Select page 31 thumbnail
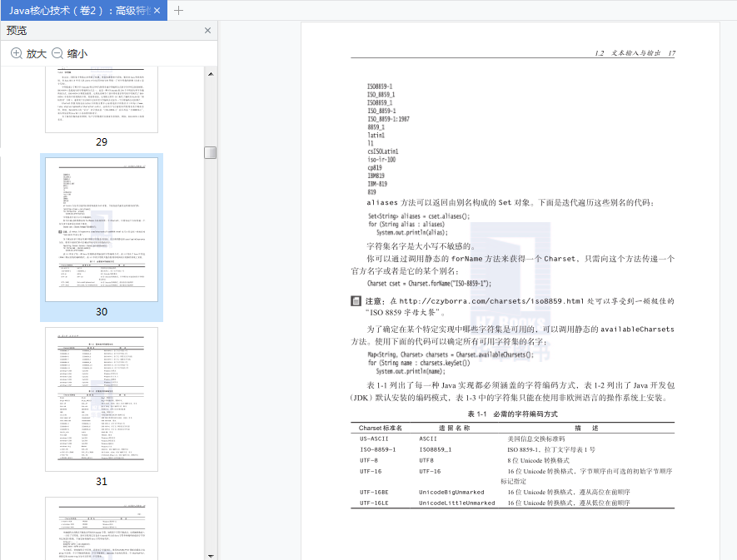 pos(102,399)
